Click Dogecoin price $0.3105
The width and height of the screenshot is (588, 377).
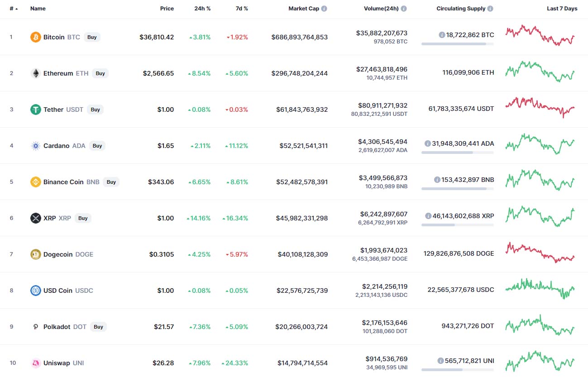(162, 254)
